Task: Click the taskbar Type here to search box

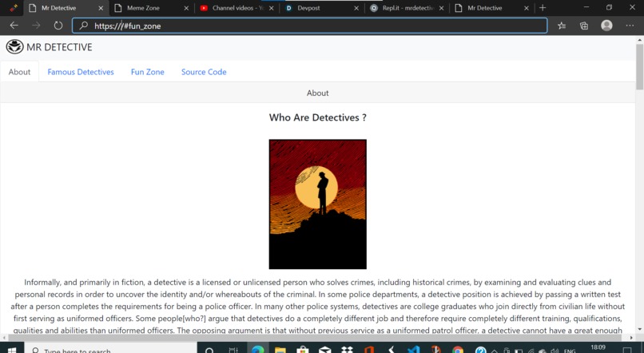Action: click(111, 349)
